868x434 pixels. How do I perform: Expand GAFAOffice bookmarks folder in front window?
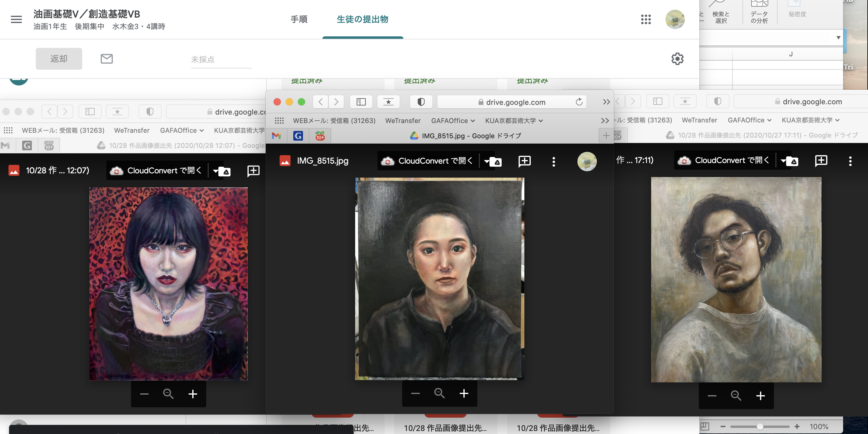453,121
